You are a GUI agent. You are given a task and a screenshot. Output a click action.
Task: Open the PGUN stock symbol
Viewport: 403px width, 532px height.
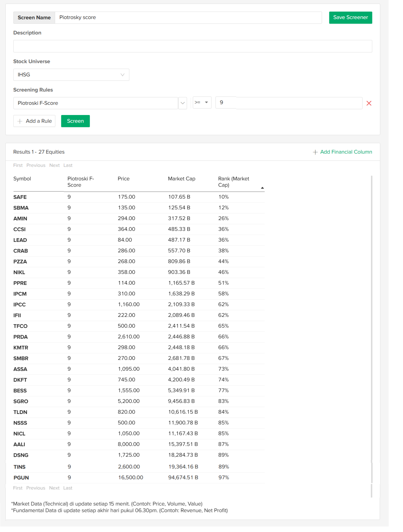tap(21, 478)
